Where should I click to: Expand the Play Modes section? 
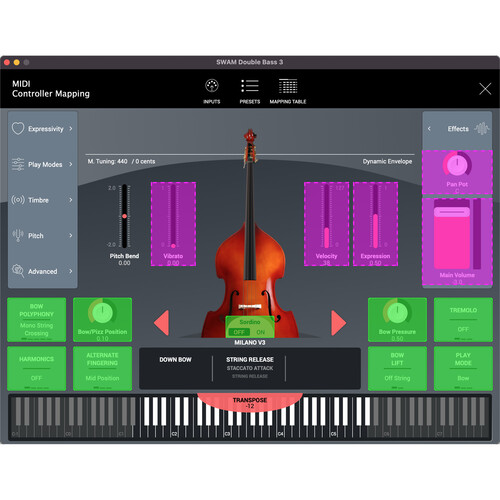click(42, 164)
